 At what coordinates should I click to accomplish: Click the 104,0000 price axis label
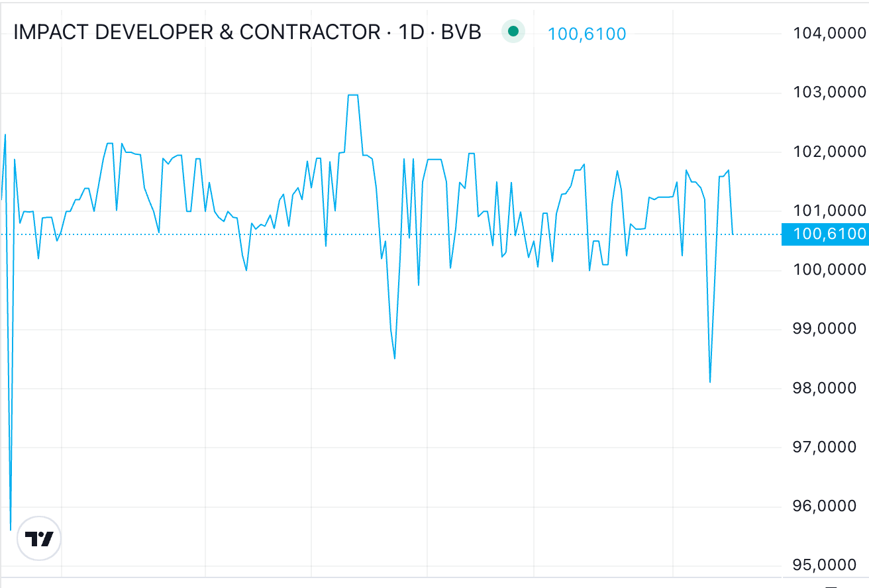829,33
